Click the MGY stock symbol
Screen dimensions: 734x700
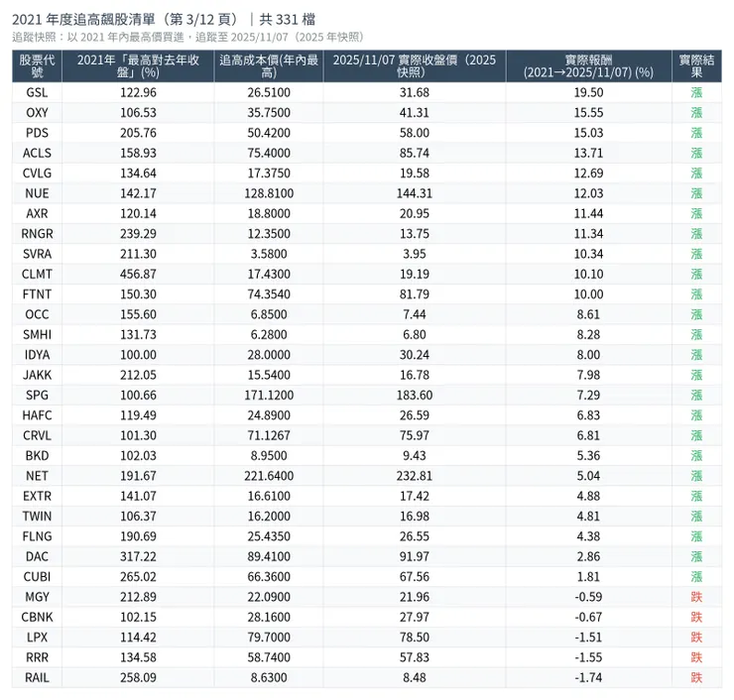point(37,597)
